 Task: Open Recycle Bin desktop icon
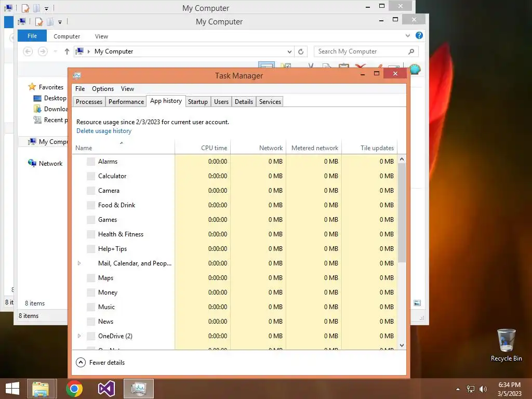[506, 345]
